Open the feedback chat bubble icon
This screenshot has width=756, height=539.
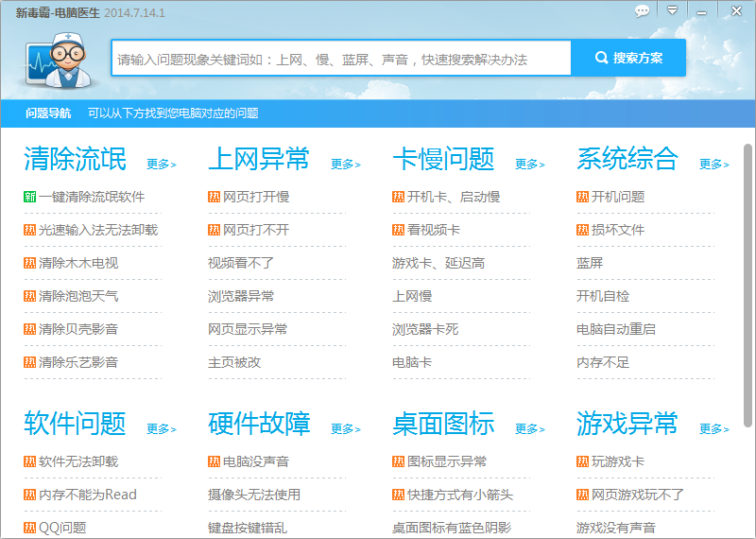(x=643, y=11)
